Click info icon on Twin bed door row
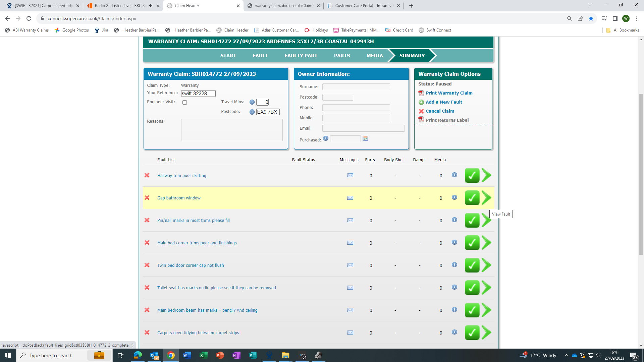 tap(454, 265)
